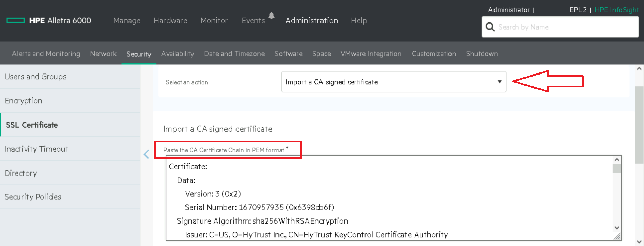644x246 pixels.
Task: Open the Events notification bell icon
Action: tap(272, 16)
